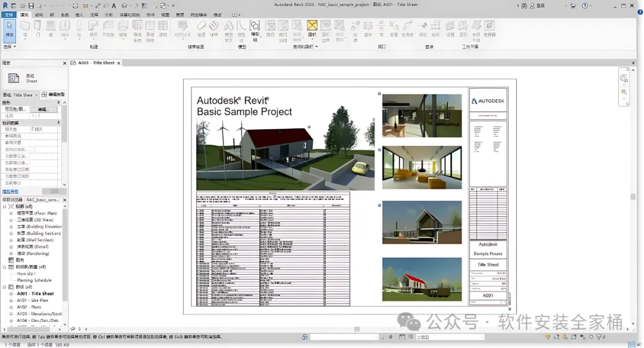Click the filter icon in the status bar

tap(599, 337)
